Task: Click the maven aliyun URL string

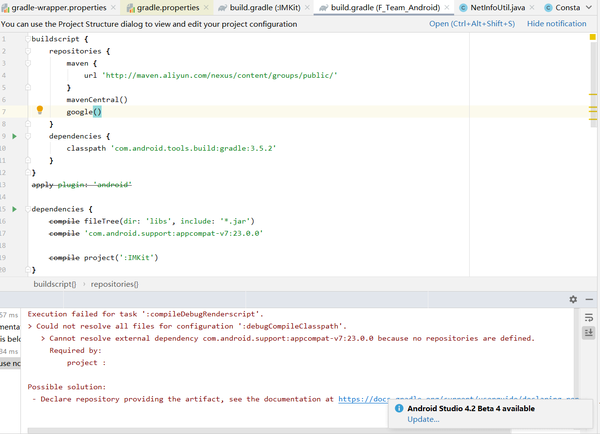Action: point(220,75)
